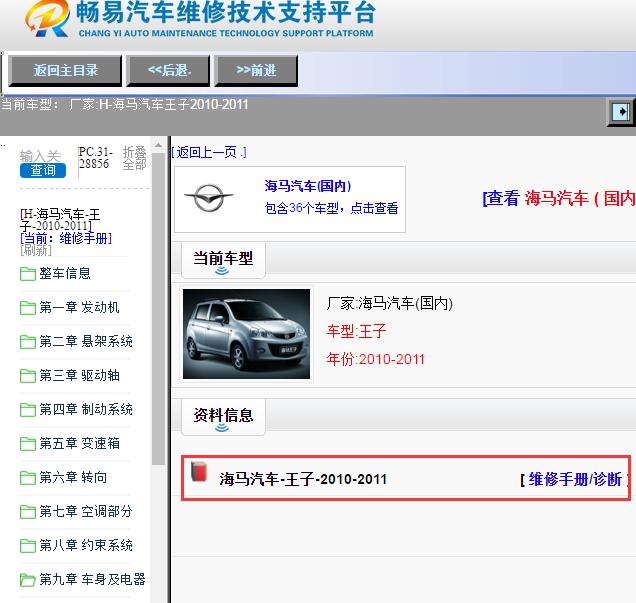Image resolution: width=636 pixels, height=603 pixels.
Task: Click the 当前车型 status bar text
Action: click(x=125, y=105)
